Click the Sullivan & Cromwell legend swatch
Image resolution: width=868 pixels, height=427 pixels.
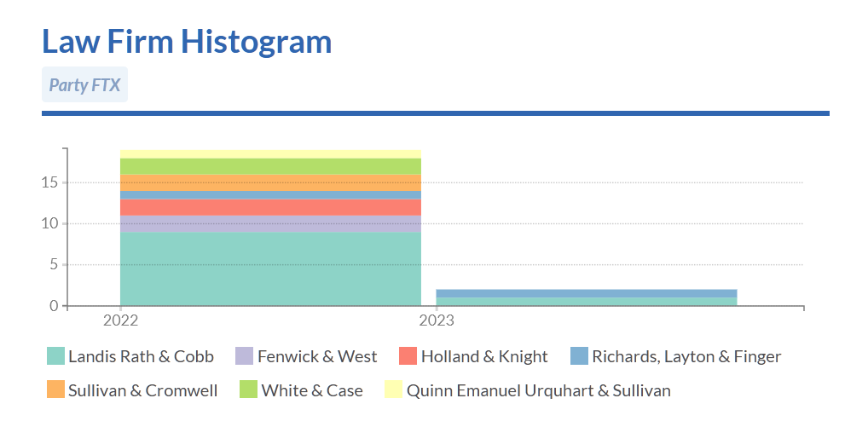pos(55,390)
